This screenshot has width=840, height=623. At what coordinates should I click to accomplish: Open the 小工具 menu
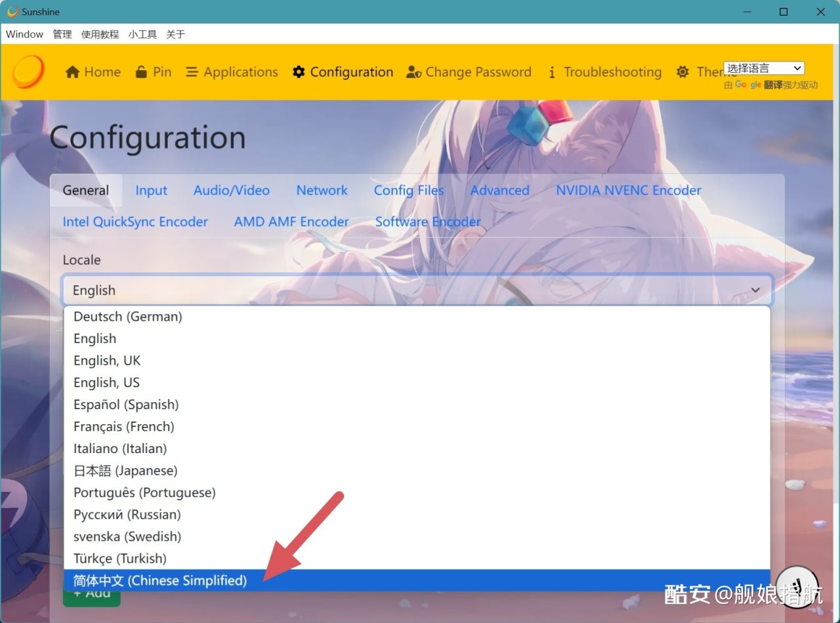coord(142,34)
